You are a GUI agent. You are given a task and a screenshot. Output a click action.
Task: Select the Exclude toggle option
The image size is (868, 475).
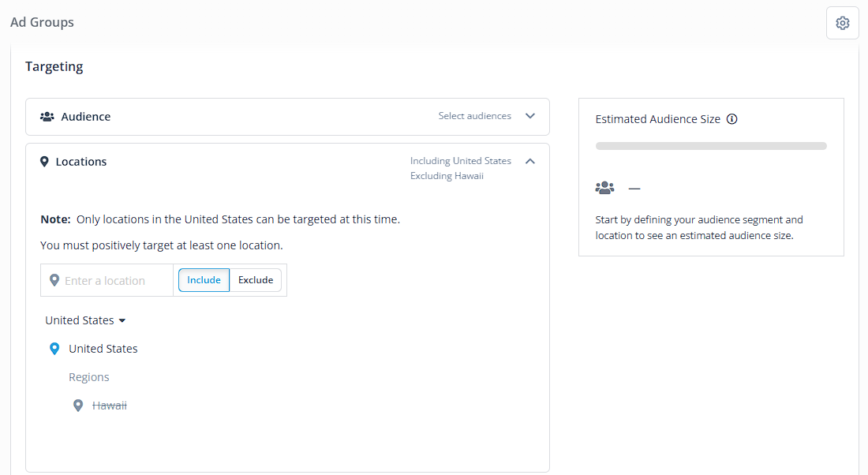pos(256,280)
